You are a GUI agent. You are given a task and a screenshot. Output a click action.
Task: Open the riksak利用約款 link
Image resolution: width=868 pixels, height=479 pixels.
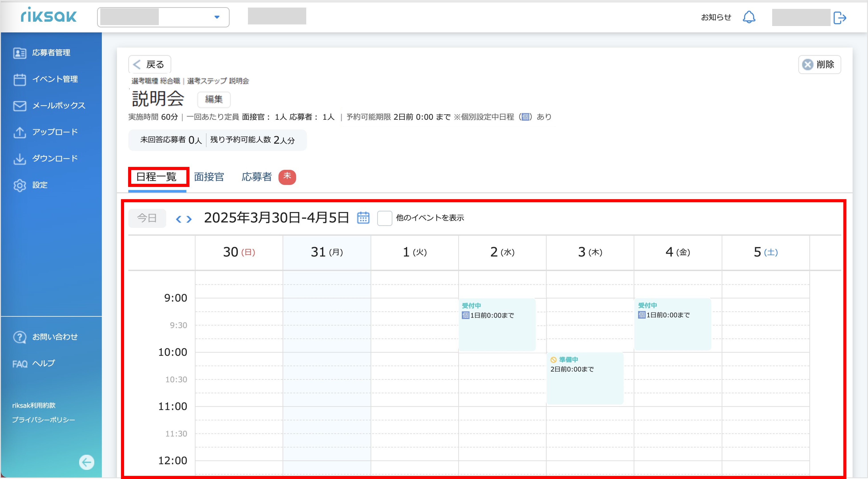click(34, 405)
